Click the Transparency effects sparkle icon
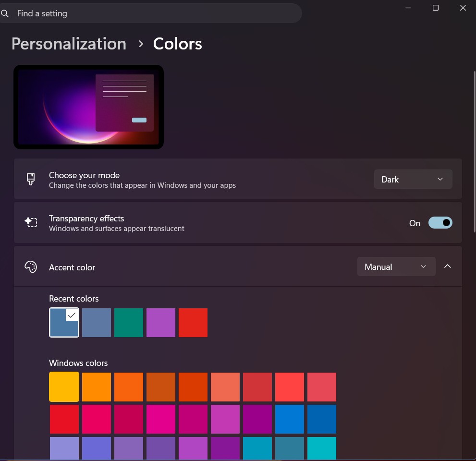This screenshot has width=476, height=461. tap(31, 222)
